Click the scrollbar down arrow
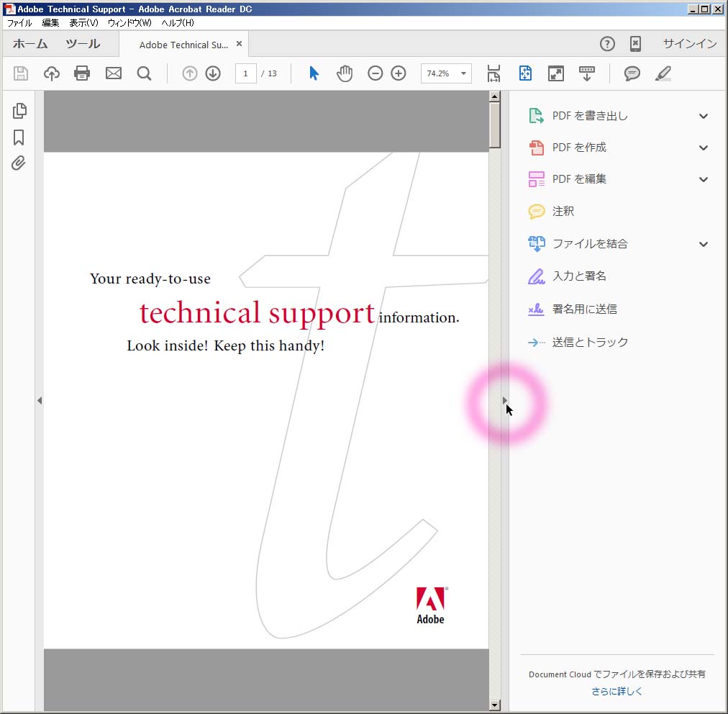This screenshot has height=714, width=728. tap(494, 705)
